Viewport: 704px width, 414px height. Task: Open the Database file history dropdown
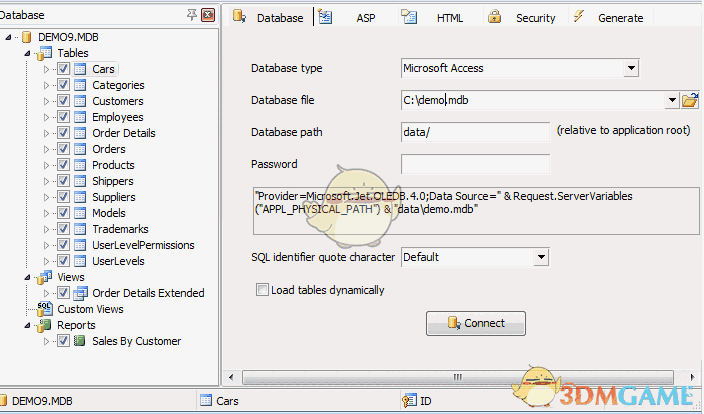click(672, 100)
